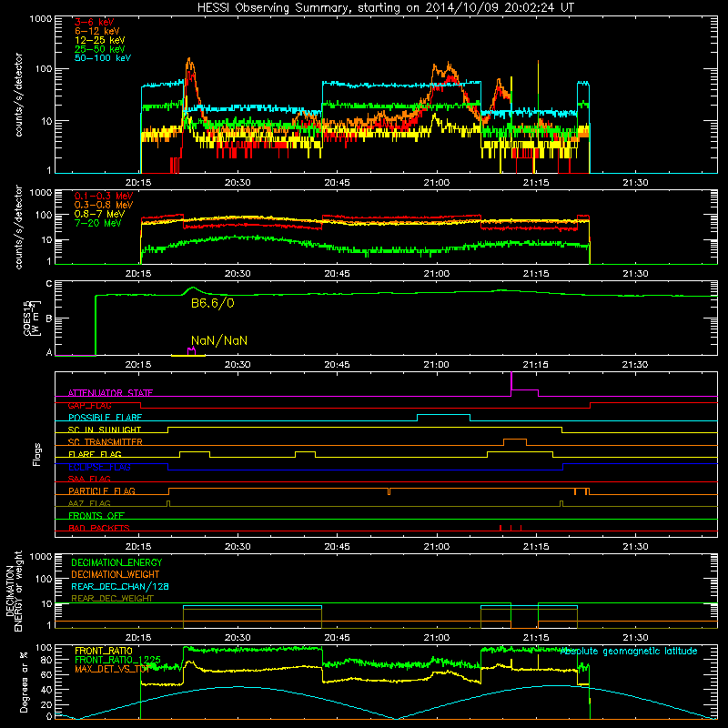728x728 pixels.
Task: Click the raised magenta ATTENUATOR_STATE step after 21:10
Action: (525, 390)
